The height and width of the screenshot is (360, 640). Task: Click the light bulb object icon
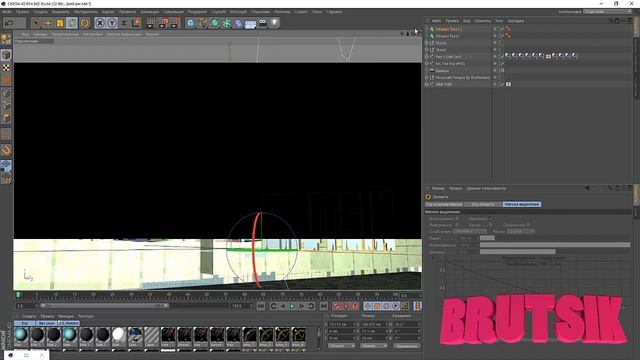pos(275,23)
